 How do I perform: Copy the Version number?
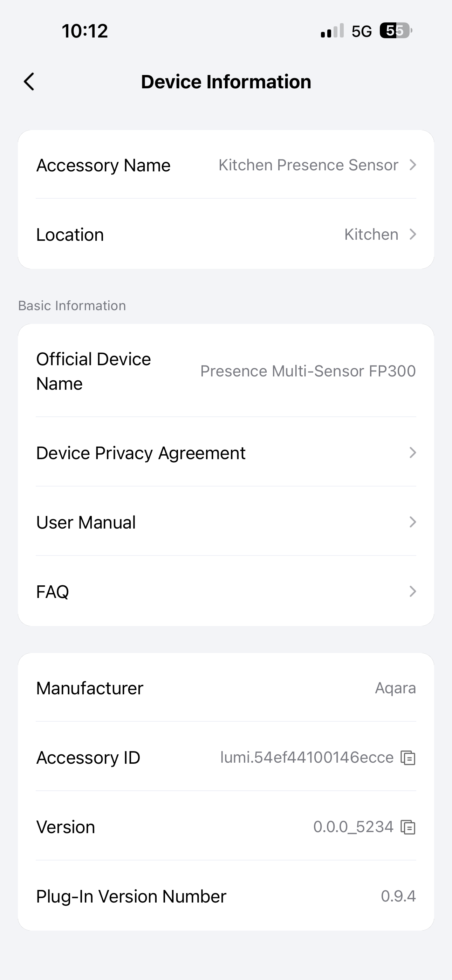click(408, 827)
